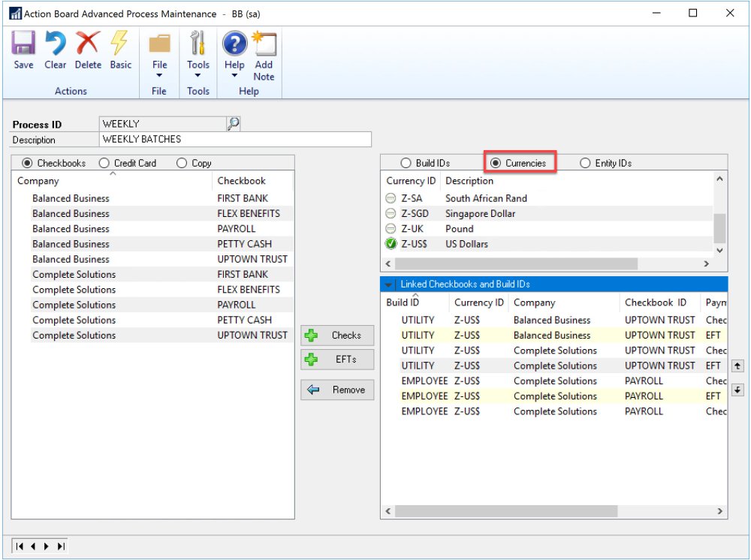Choose the Build IDs radio option
The width and height of the screenshot is (751, 560).
click(406, 163)
